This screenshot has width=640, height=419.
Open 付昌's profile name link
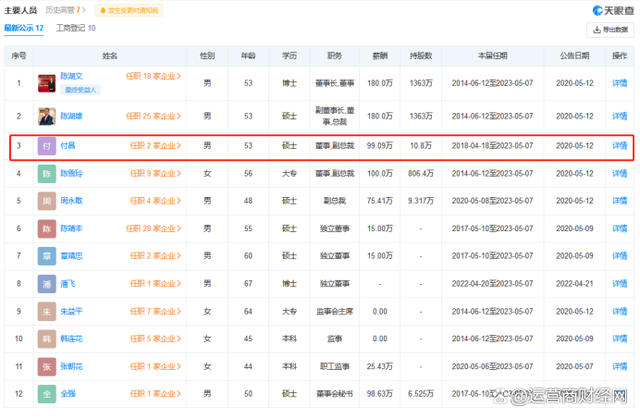click(68, 146)
